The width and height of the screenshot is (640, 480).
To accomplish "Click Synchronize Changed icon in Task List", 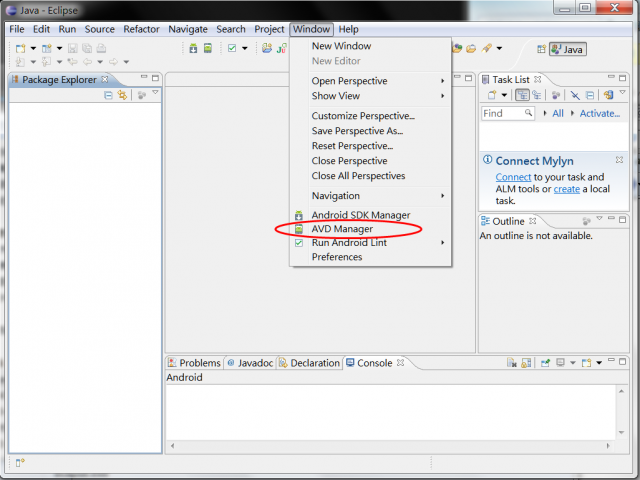I will point(608,95).
